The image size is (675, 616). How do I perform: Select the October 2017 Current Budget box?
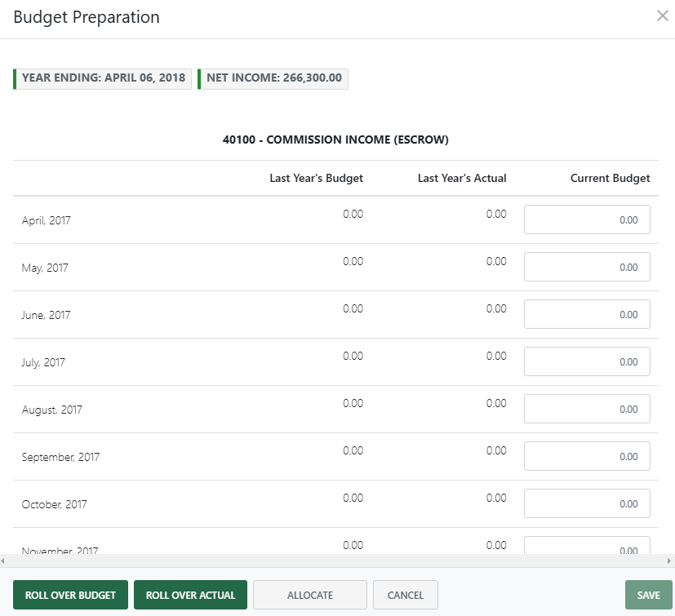point(586,503)
